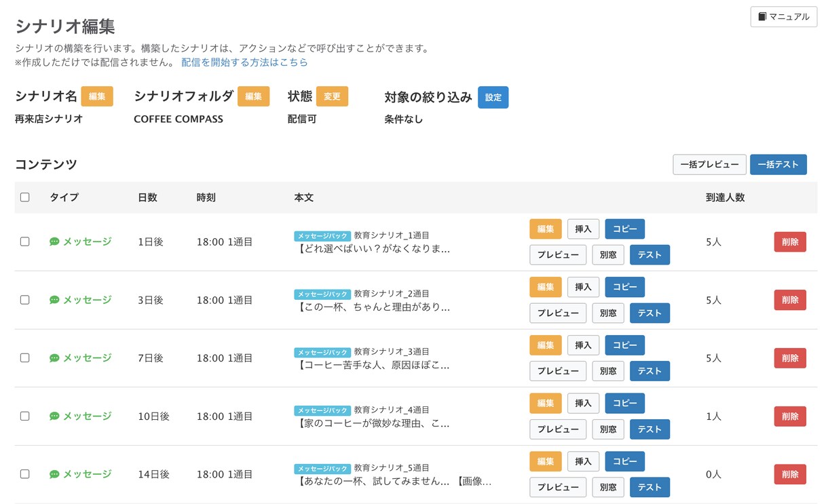This screenshot has height=504, width=828.
Task: Click the 【どれ選べばいい？がなくなりま… message text
Action: click(373, 249)
